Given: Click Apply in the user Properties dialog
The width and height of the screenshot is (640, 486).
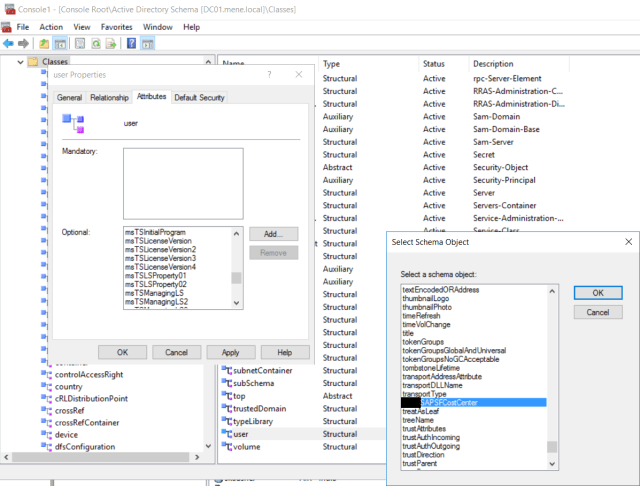Looking at the screenshot, I should pyautogui.click(x=230, y=352).
